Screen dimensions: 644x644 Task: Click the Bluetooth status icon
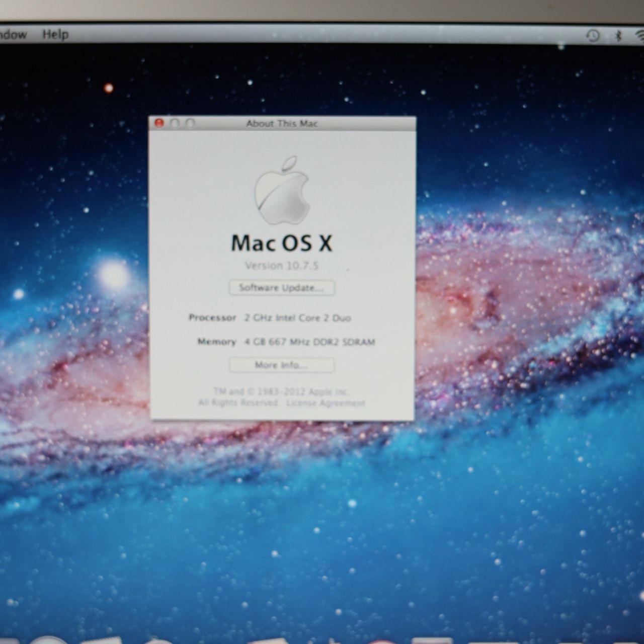(619, 35)
